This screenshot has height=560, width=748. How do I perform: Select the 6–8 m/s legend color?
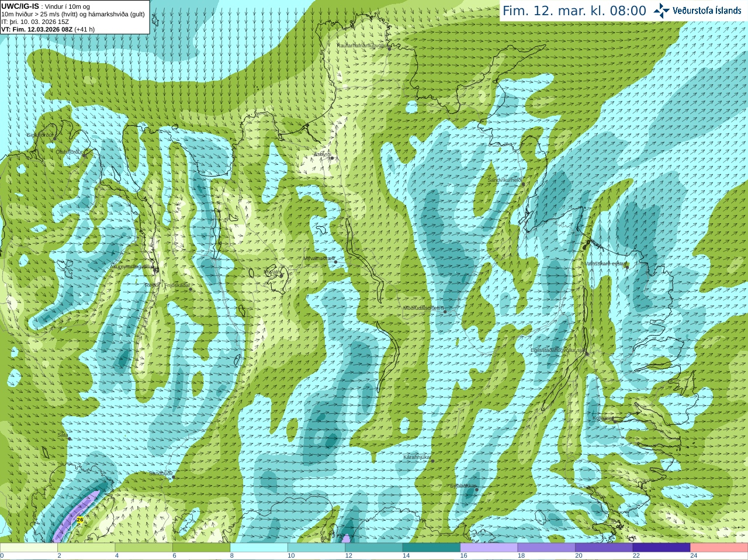[x=201, y=547]
